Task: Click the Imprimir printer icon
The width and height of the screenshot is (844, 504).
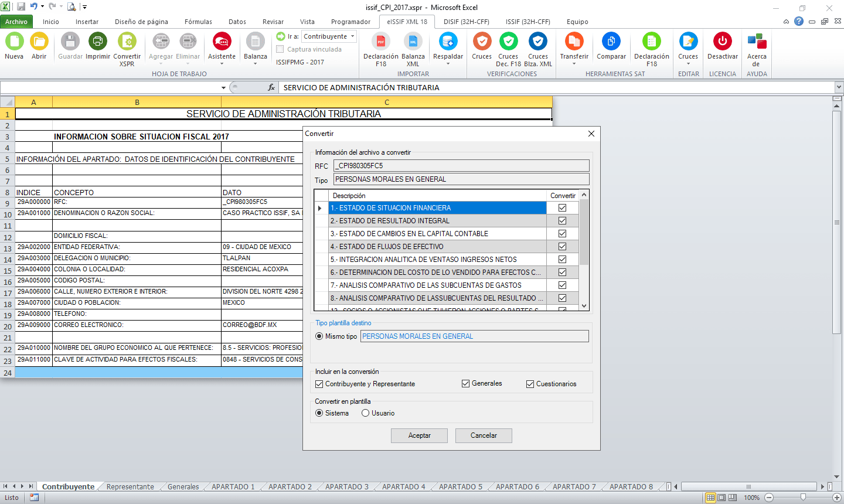Action: point(98,42)
